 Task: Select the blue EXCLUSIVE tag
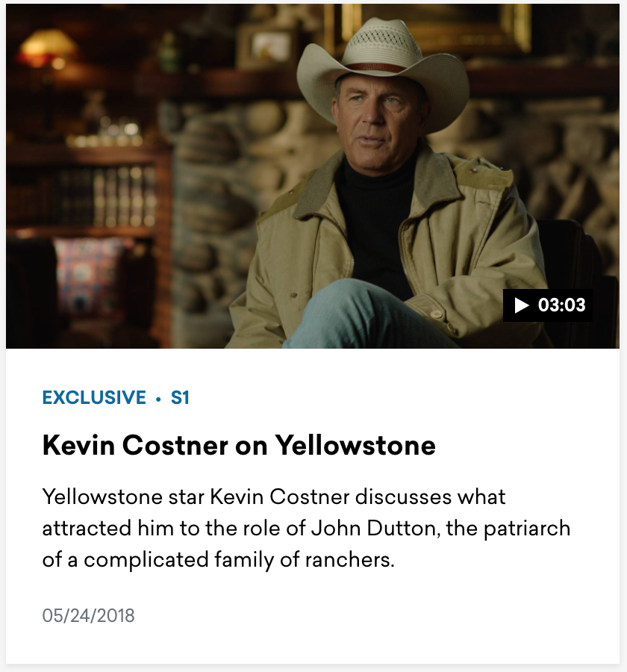coord(94,397)
